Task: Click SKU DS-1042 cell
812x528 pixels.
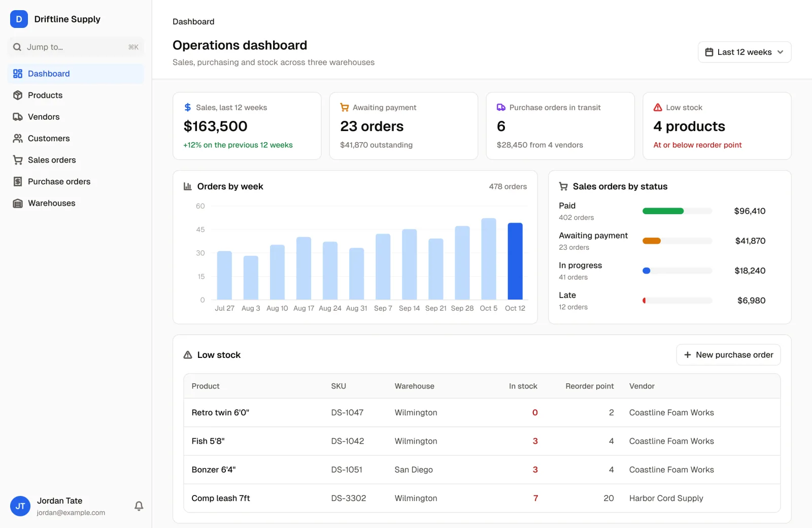Action: tap(348, 441)
